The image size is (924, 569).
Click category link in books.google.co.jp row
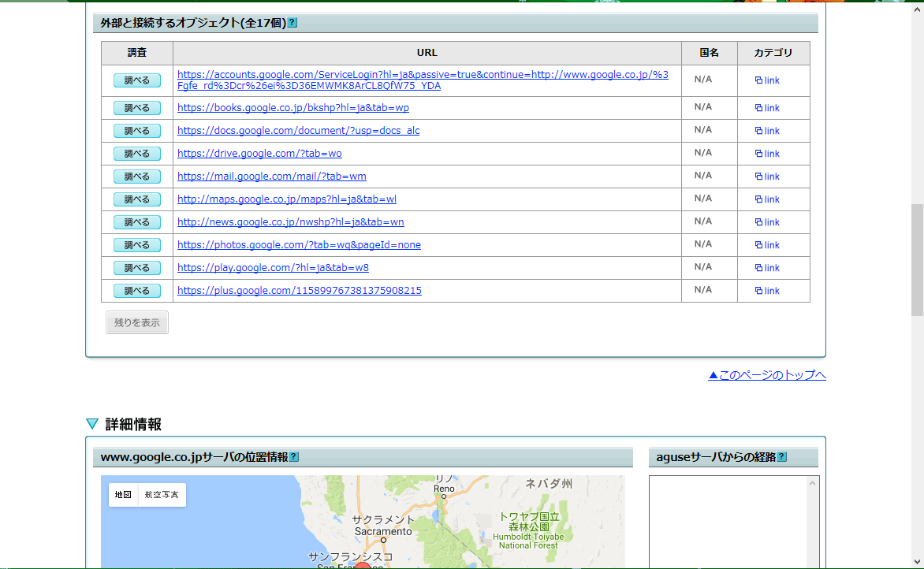(x=767, y=109)
